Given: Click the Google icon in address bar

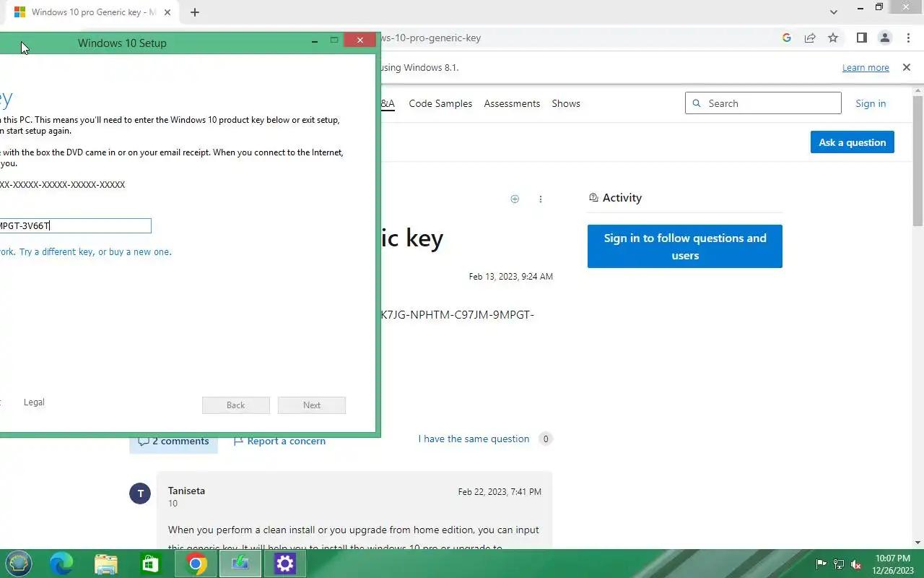Looking at the screenshot, I should (787, 38).
